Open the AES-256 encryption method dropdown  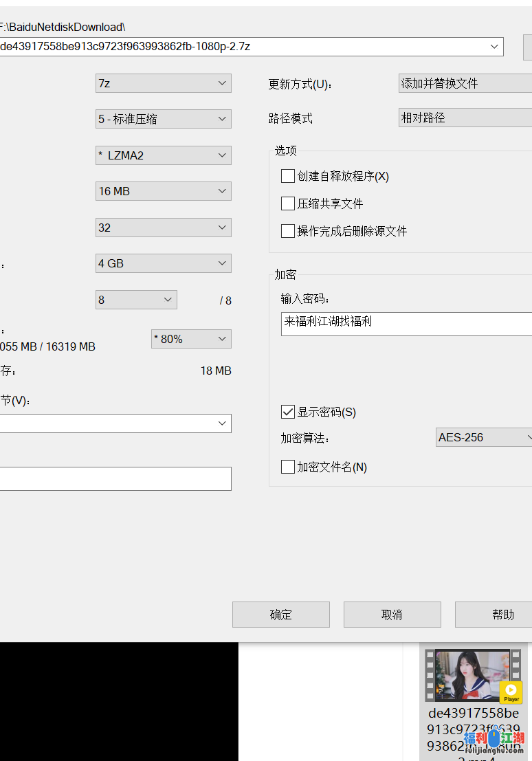point(484,437)
